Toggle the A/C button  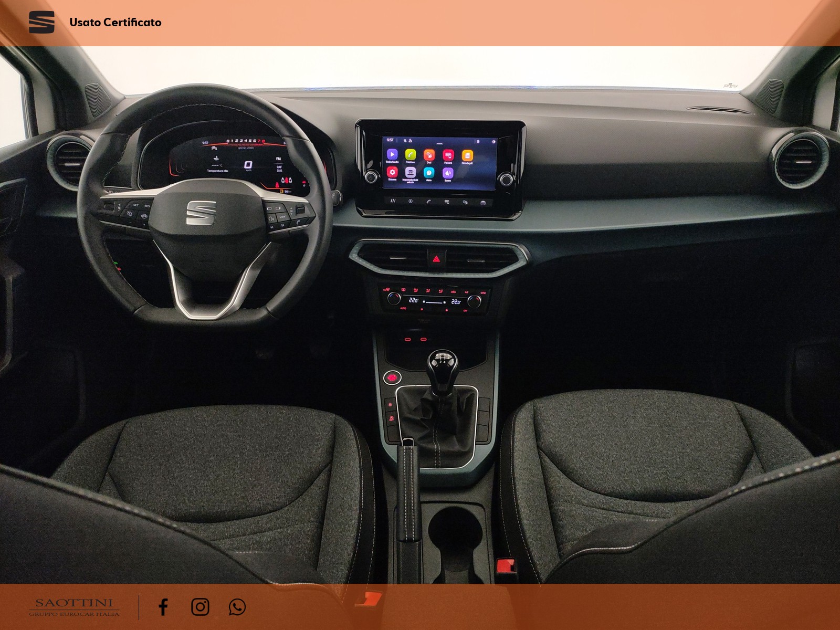point(466,292)
